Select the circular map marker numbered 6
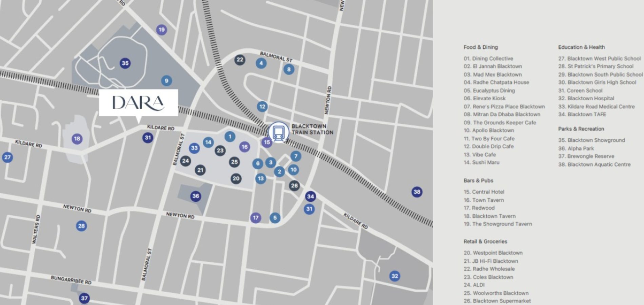This screenshot has height=305, width=644. click(258, 164)
